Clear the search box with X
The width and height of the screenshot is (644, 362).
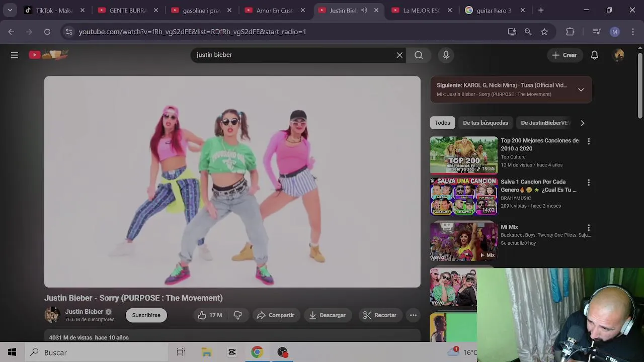point(399,55)
